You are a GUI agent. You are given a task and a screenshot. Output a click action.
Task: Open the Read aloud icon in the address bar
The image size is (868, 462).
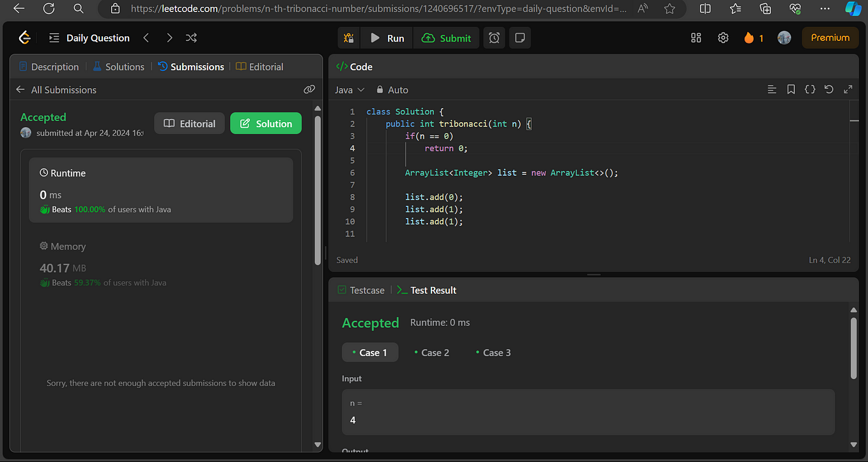point(643,9)
